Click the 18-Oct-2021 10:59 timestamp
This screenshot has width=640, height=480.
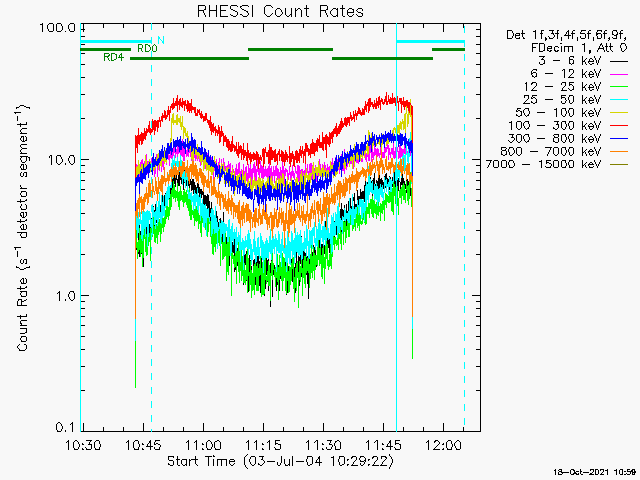click(x=595, y=472)
